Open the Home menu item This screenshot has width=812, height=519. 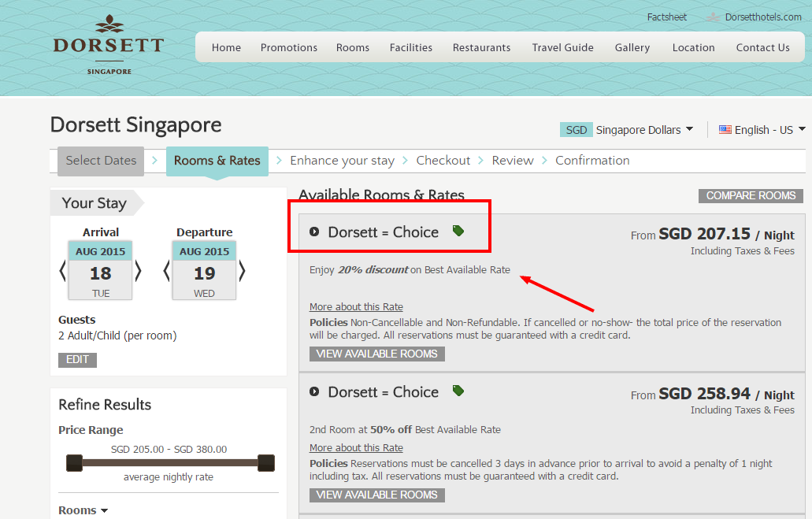pyautogui.click(x=226, y=48)
